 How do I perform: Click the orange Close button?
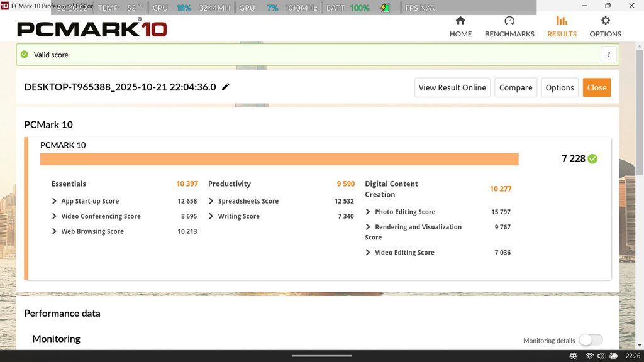click(x=596, y=88)
